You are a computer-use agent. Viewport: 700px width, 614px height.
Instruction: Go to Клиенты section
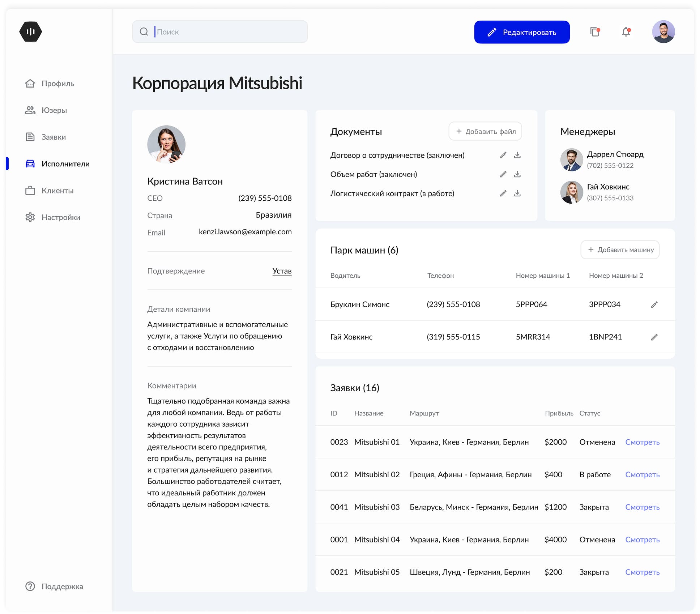pos(57,191)
